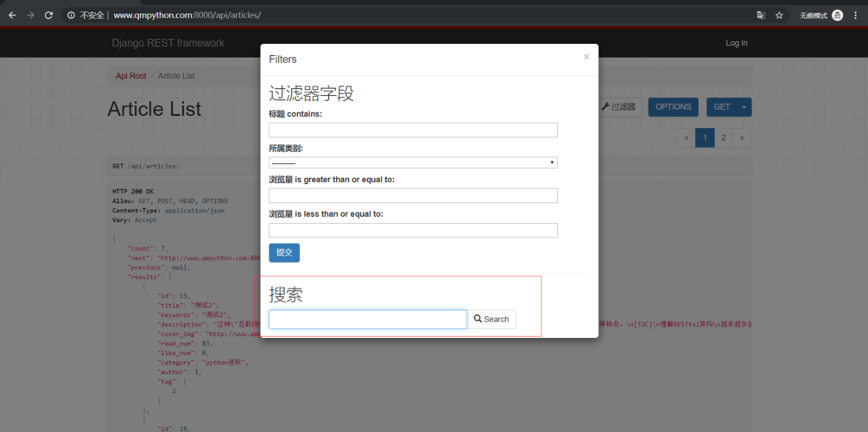This screenshot has height=432, width=868.
Task: Select the HTTP 200 OK status text
Action: pyautogui.click(x=133, y=191)
